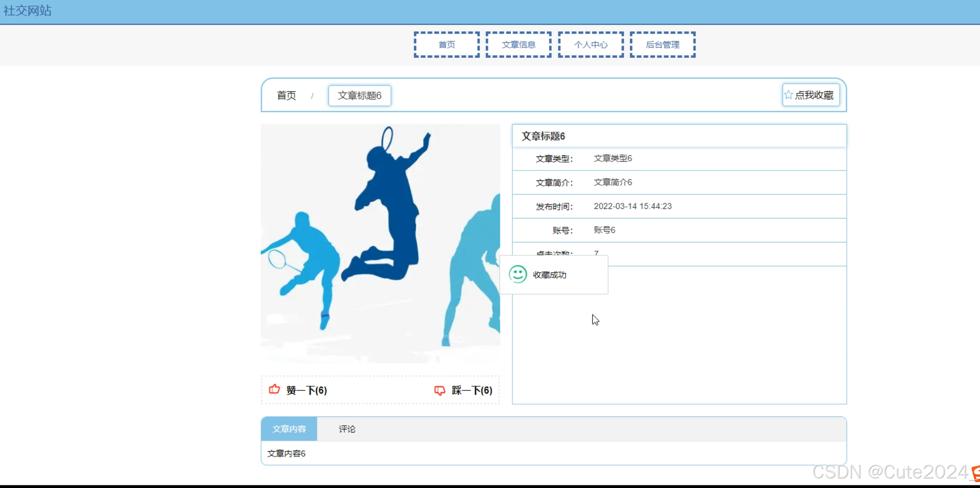Like the article with 赞一下(6)
980x488 pixels.
click(306, 390)
